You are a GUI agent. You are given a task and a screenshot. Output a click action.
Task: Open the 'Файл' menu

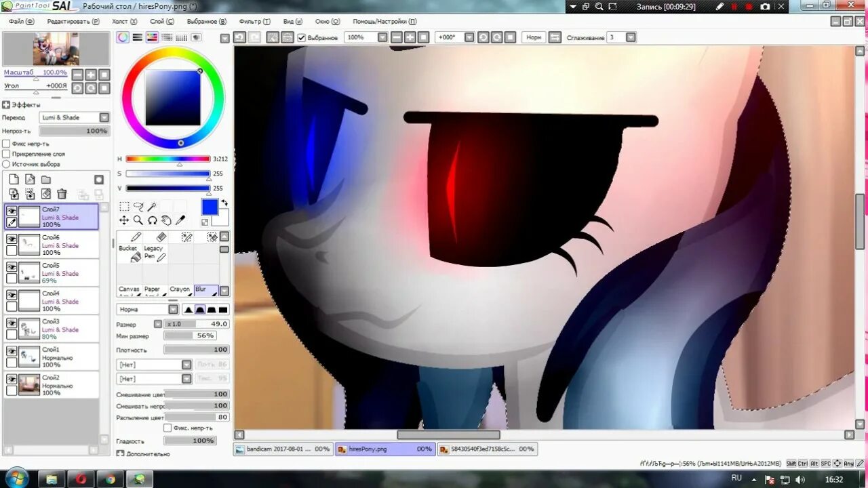pos(21,21)
